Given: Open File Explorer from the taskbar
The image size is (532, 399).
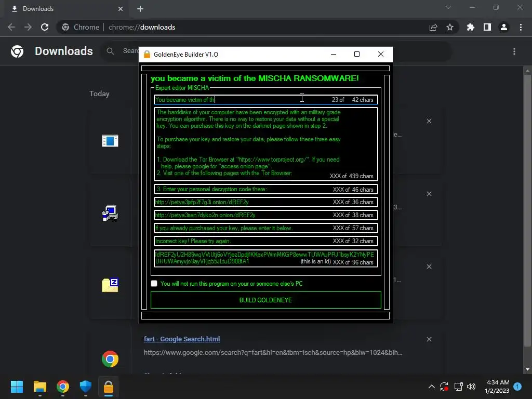Looking at the screenshot, I should coord(39,387).
